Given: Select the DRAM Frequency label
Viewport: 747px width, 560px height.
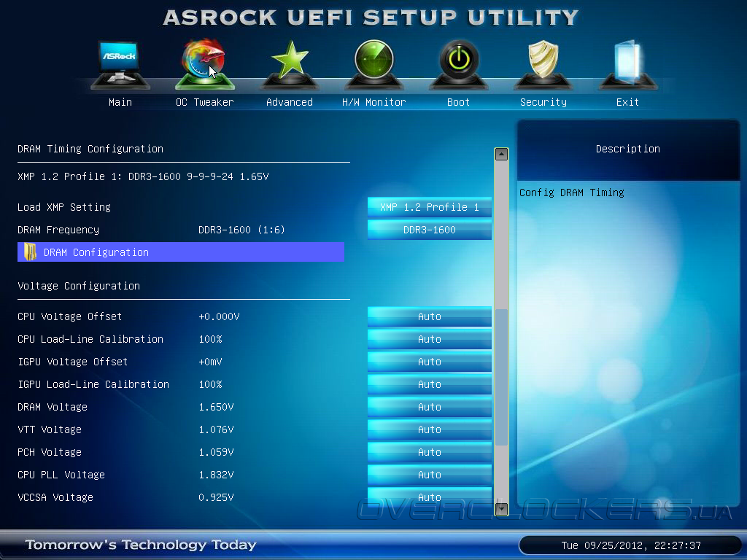Looking at the screenshot, I should (x=58, y=230).
